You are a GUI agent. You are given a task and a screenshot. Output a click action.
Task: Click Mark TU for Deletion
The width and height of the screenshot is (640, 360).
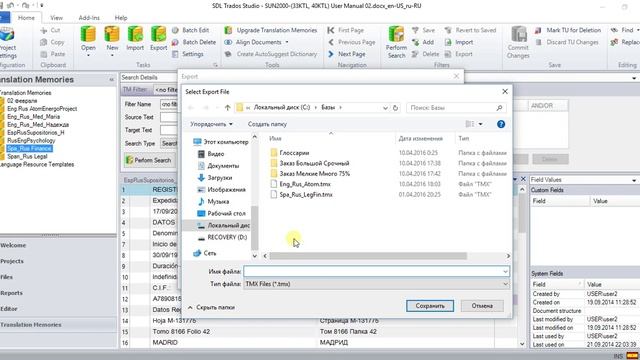(x=568, y=30)
